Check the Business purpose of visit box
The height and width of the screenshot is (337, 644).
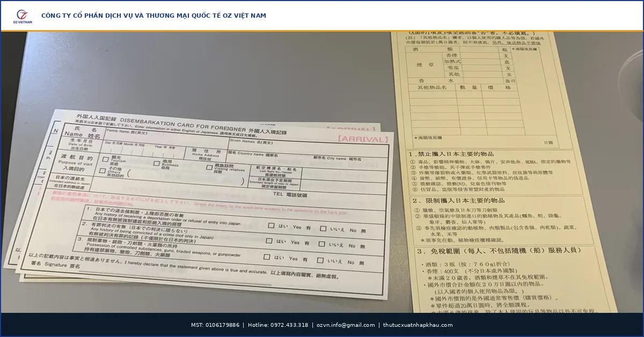pos(157,163)
